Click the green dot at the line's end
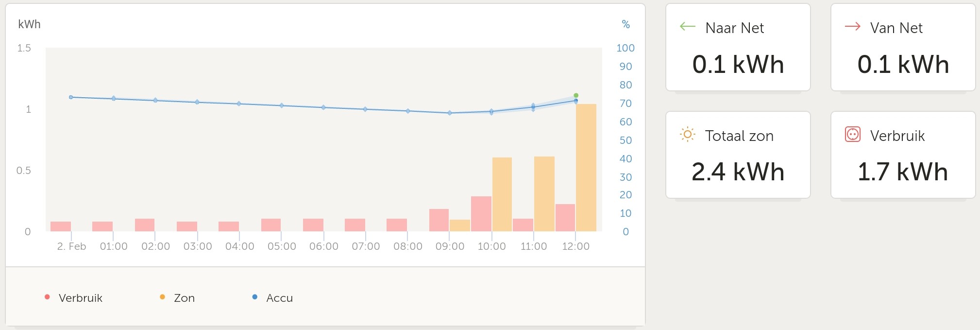The image size is (980, 330). point(576,95)
